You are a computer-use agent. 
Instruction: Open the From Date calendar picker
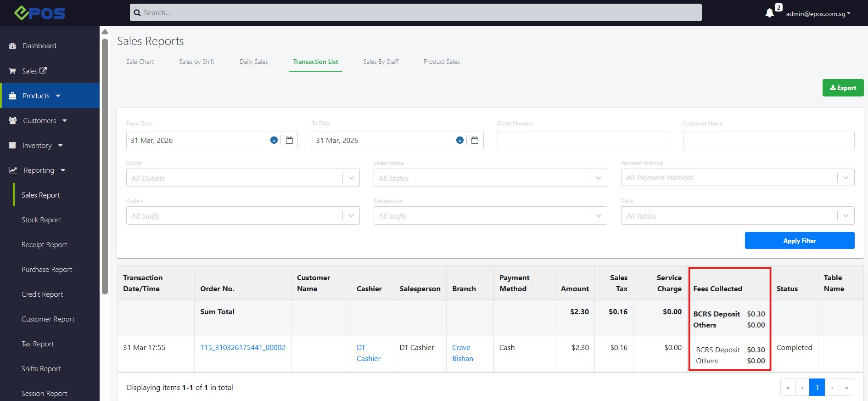pos(289,141)
